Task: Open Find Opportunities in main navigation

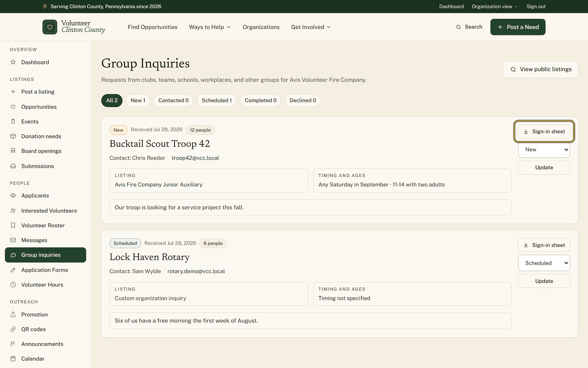Action: (153, 27)
